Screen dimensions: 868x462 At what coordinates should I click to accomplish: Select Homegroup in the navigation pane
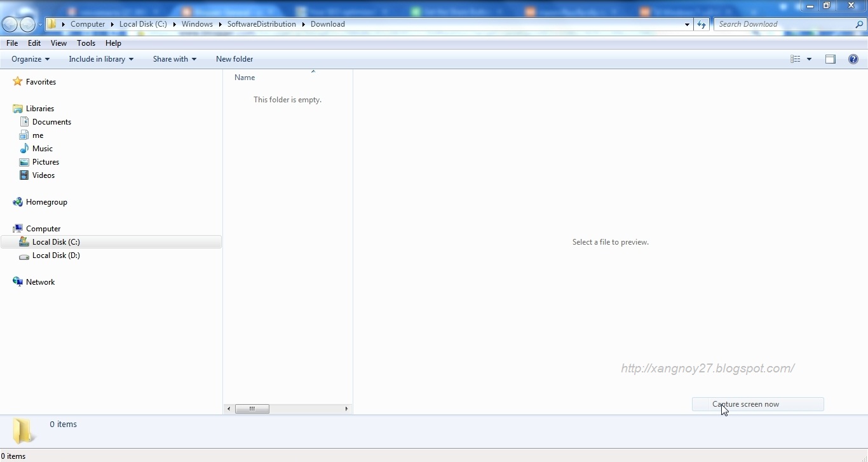[x=46, y=202]
